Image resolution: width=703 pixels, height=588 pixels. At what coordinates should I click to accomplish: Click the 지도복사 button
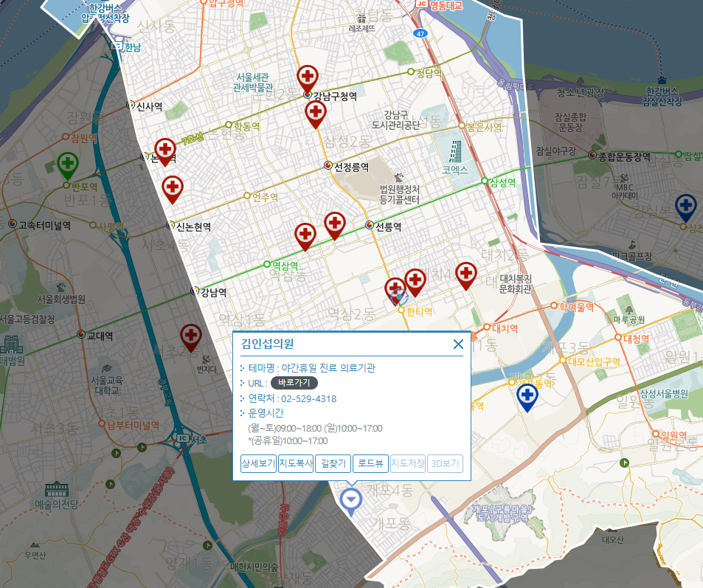[296, 463]
